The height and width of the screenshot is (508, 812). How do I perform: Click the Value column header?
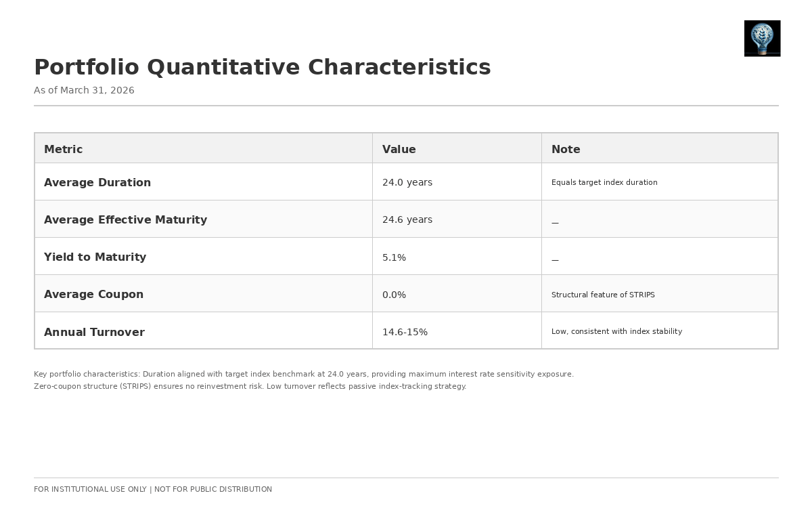(x=399, y=150)
